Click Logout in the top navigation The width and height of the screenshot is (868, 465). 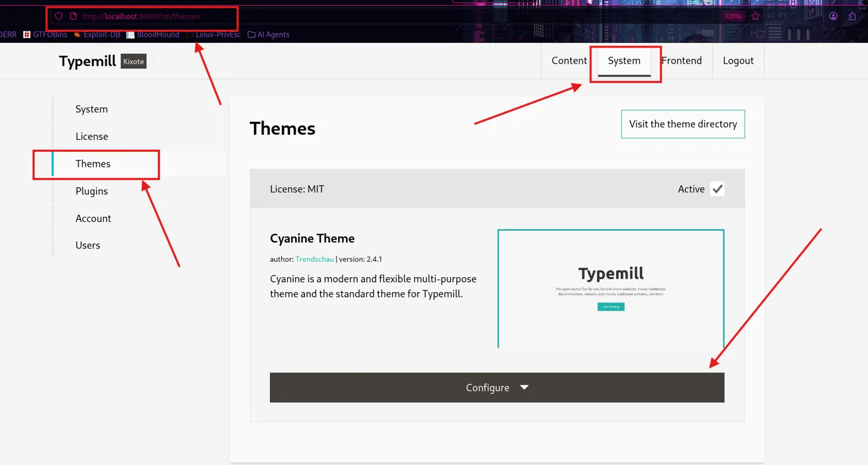click(738, 61)
